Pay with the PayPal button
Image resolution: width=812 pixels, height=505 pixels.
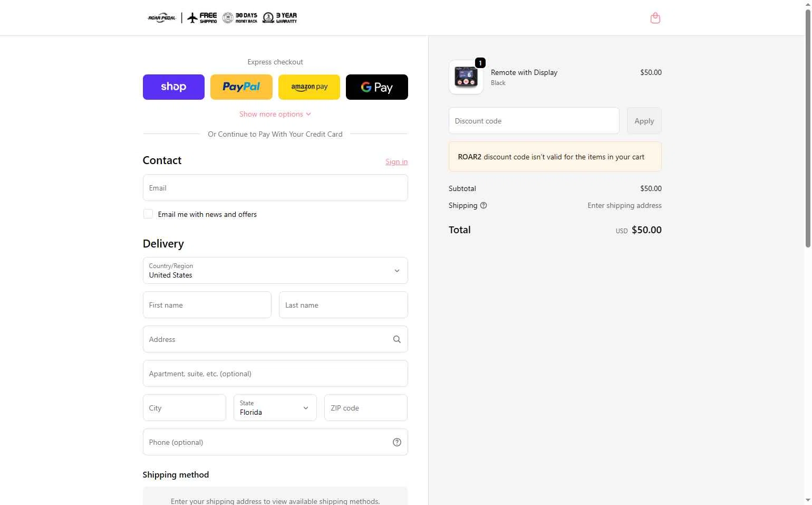(241, 87)
